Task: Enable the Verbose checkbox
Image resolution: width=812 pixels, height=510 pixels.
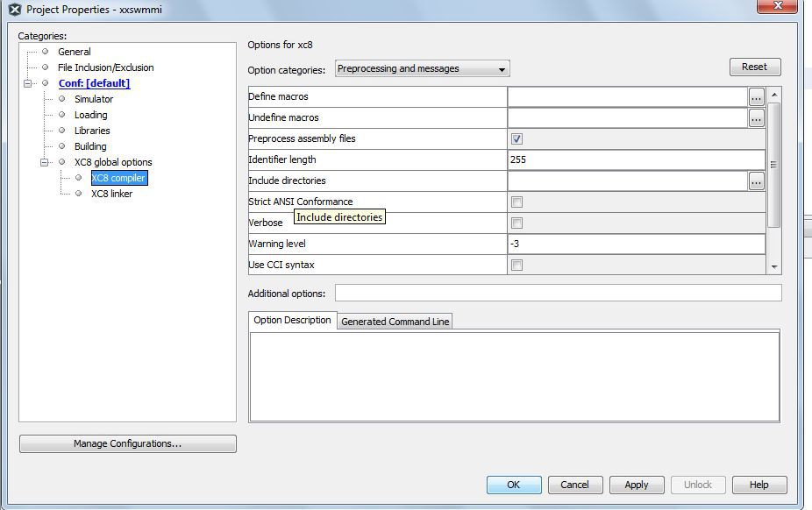Action: pos(516,223)
